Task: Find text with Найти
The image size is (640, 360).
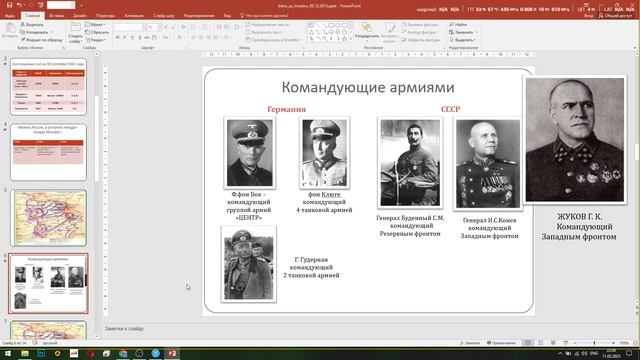Action: 458,24
